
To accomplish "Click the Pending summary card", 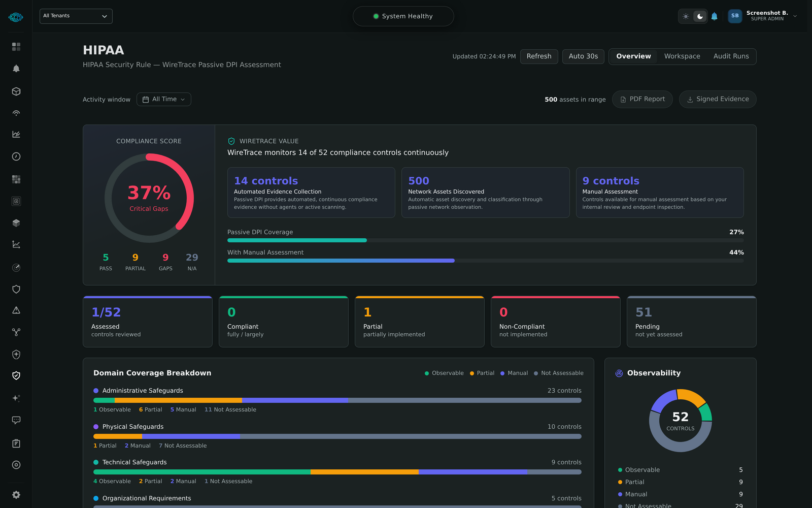I will (x=692, y=322).
